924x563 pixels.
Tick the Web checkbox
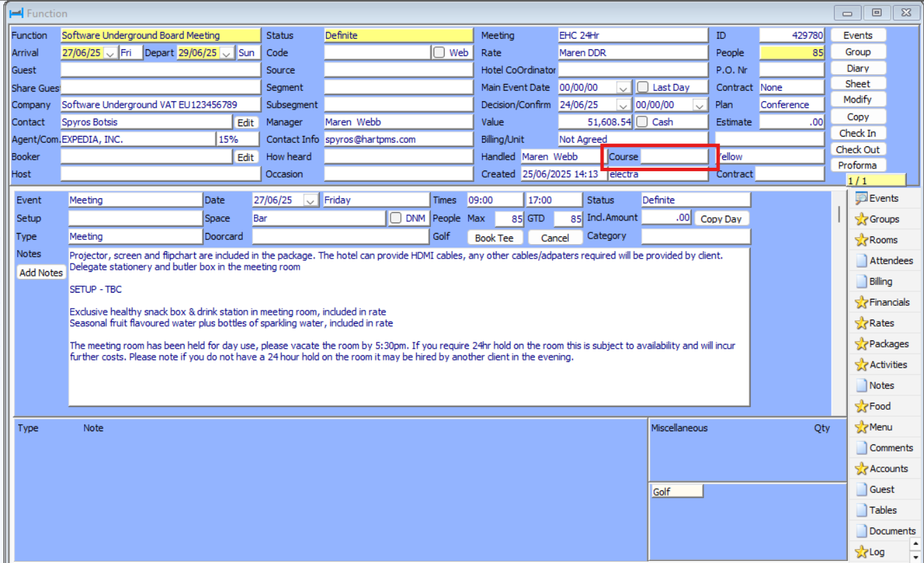click(439, 53)
